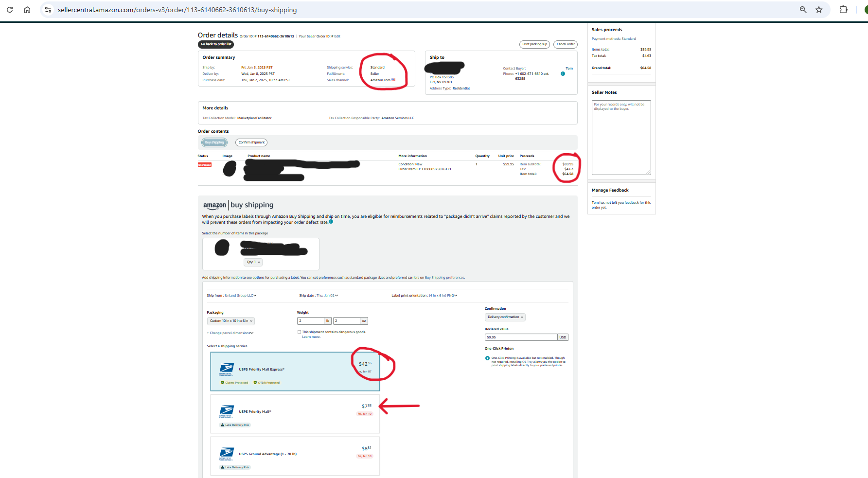Click Late Delivery Risk warning on Priority Mail
Viewport: 868px width, 478px height.
click(x=235, y=425)
